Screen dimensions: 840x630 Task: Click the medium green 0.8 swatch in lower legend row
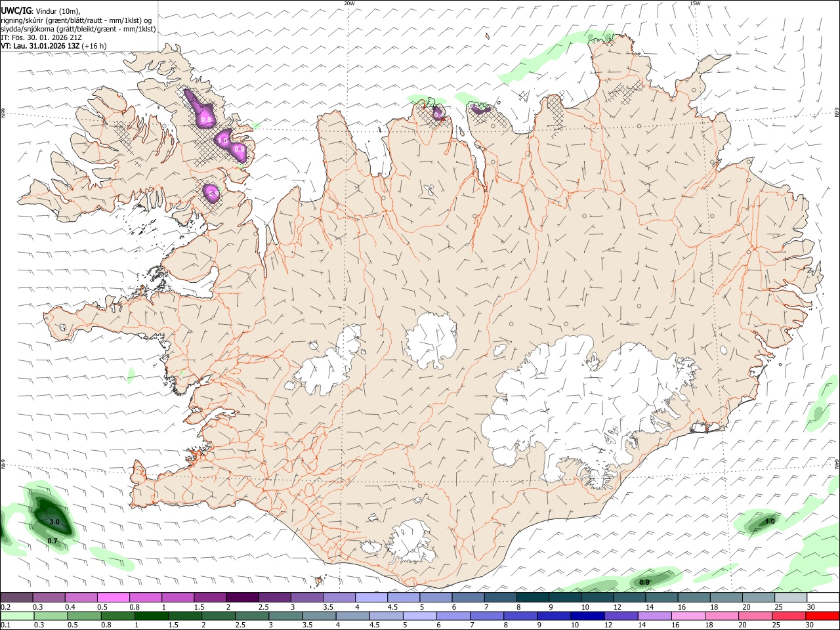(119, 616)
